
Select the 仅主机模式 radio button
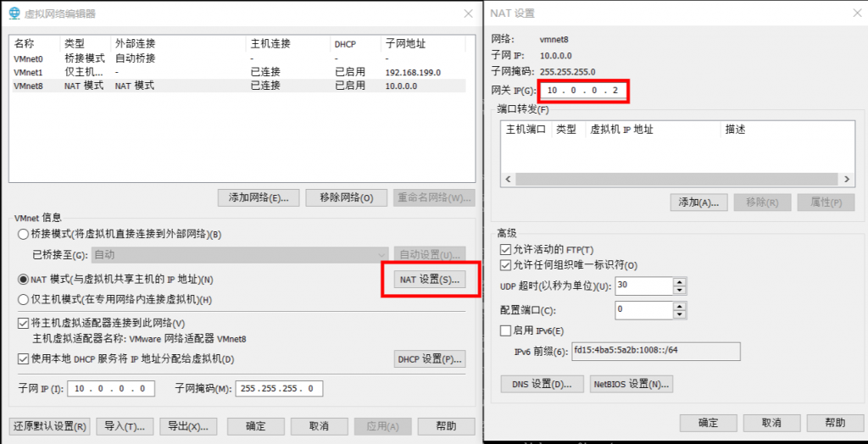click(x=23, y=299)
